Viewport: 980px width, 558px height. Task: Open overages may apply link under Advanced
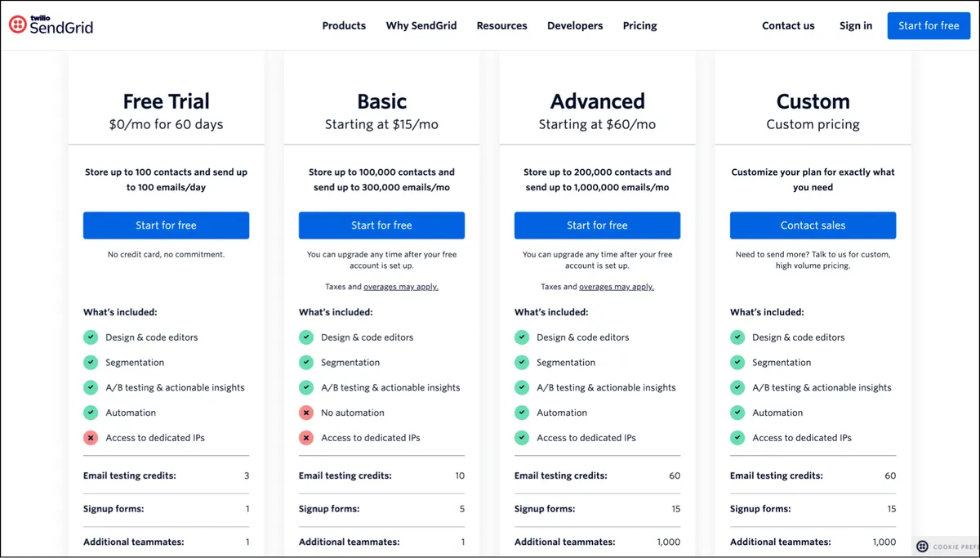click(x=617, y=287)
